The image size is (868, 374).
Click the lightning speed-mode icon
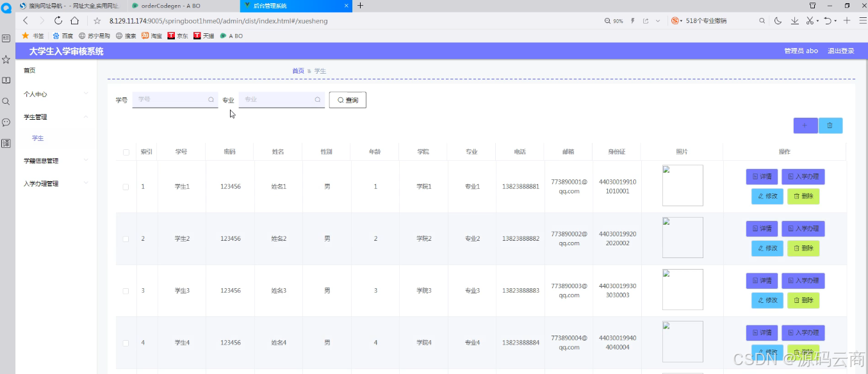pos(633,20)
